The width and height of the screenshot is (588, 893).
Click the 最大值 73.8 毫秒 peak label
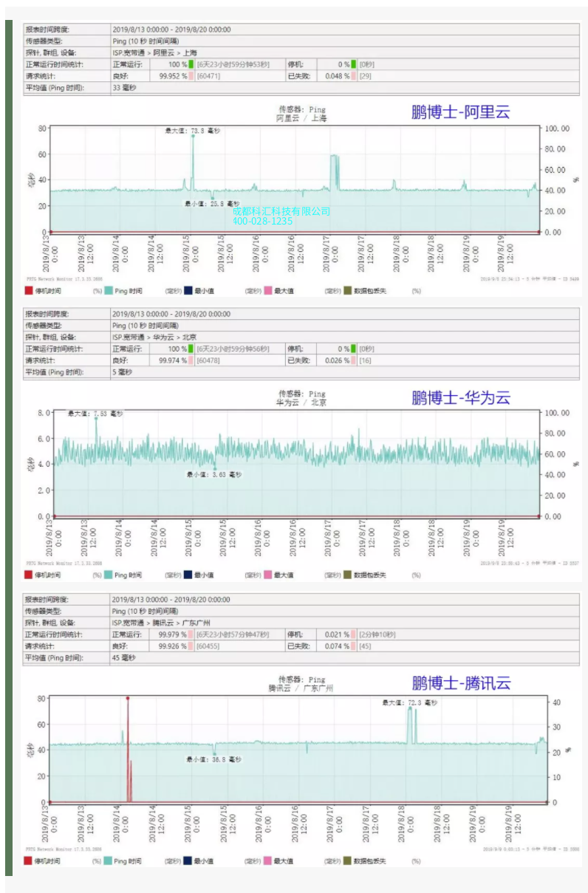click(185, 131)
